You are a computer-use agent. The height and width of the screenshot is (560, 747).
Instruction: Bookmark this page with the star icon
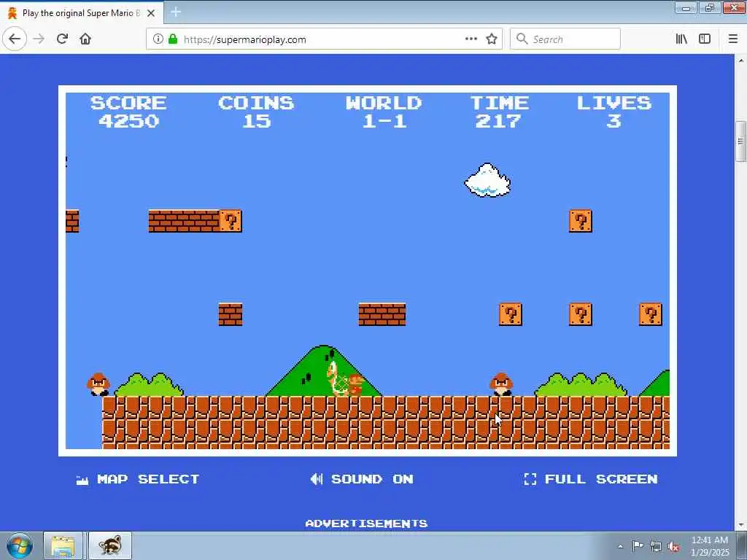492,39
